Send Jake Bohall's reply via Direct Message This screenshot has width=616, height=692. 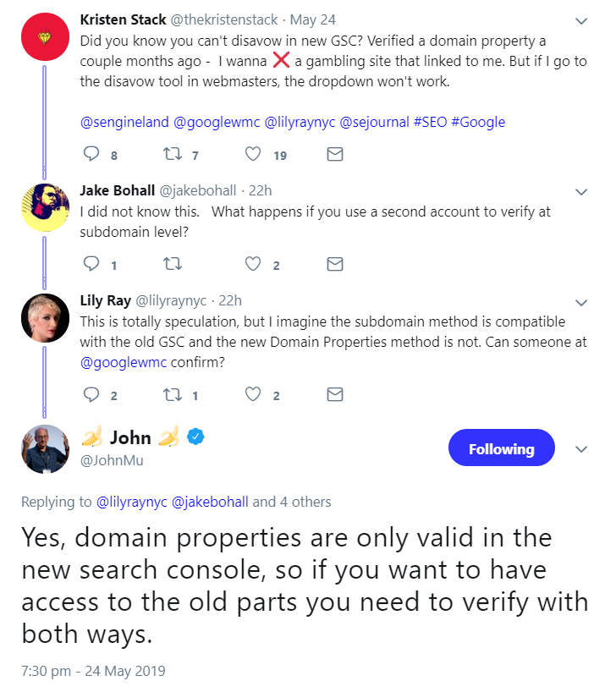pos(334,264)
